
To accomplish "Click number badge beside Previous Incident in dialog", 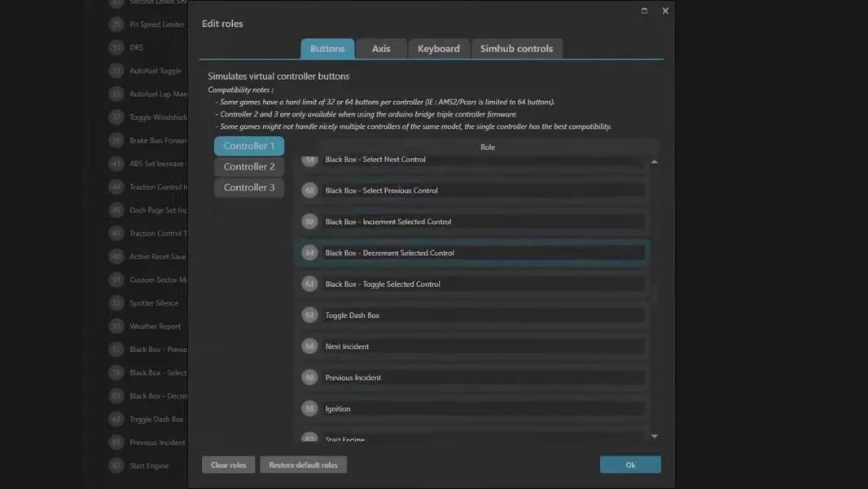I will click(x=309, y=377).
